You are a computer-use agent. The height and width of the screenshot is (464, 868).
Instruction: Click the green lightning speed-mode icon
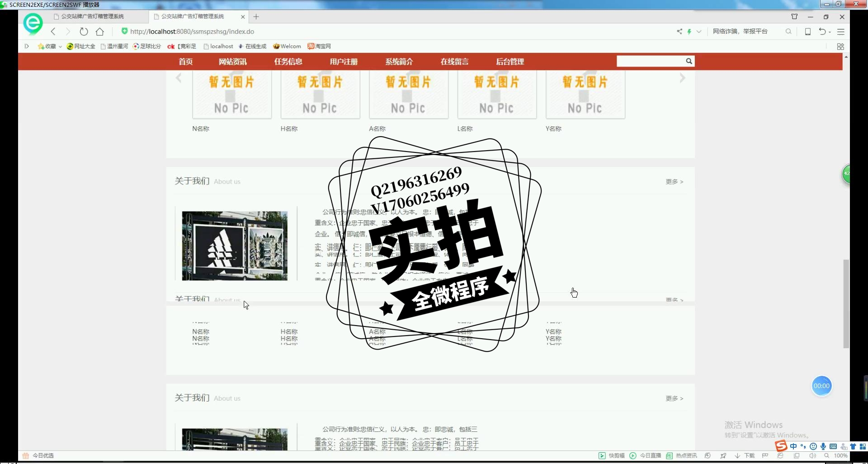(689, 32)
